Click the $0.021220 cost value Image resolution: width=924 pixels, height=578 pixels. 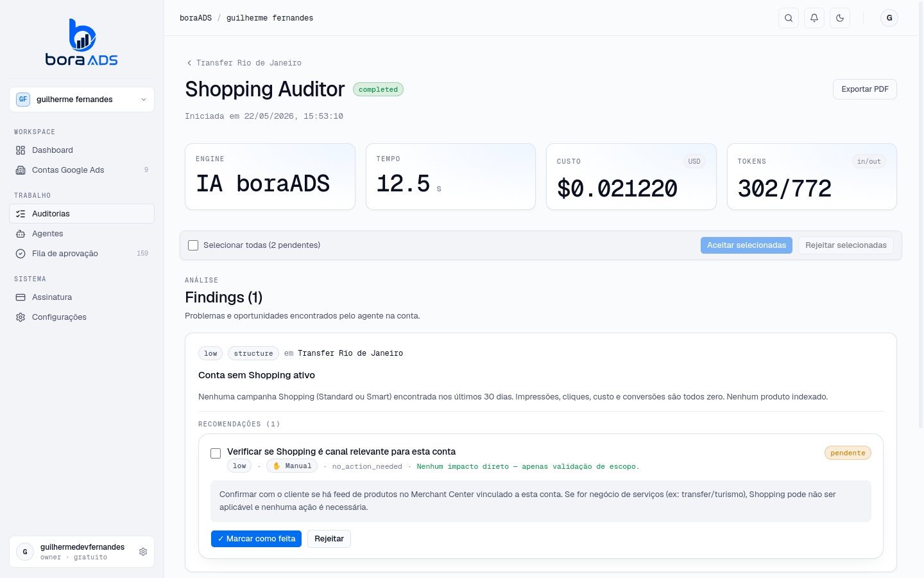pyautogui.click(x=617, y=188)
